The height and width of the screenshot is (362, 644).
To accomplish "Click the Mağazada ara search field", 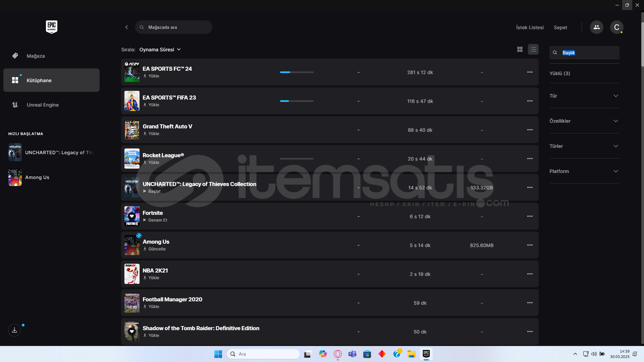I will [174, 27].
